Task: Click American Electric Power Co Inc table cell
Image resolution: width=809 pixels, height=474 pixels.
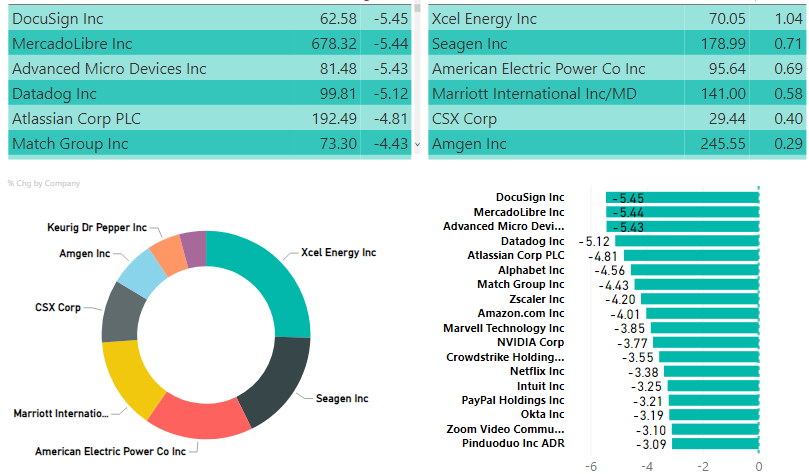Action: coord(539,69)
